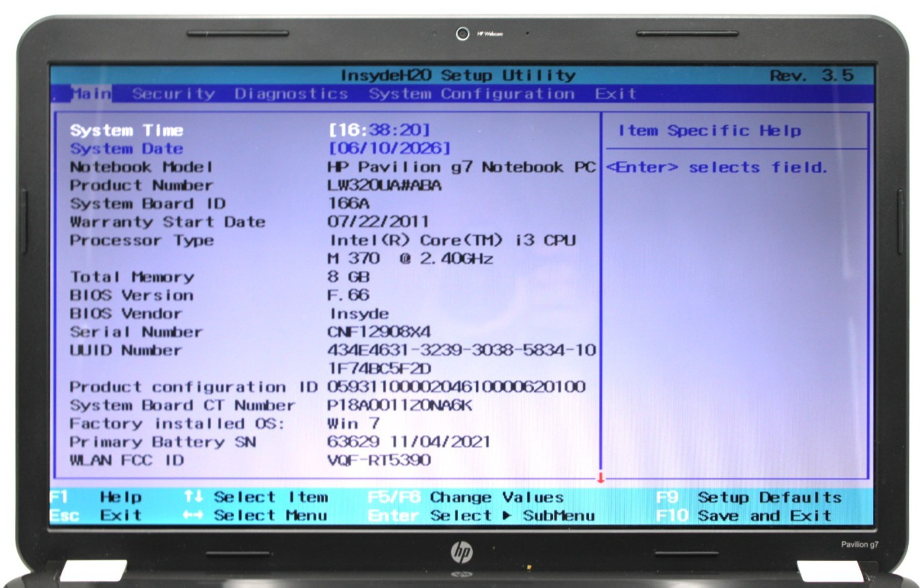920x588 pixels.
Task: Click the F9 Setup Defaults hint
Action: [749, 497]
